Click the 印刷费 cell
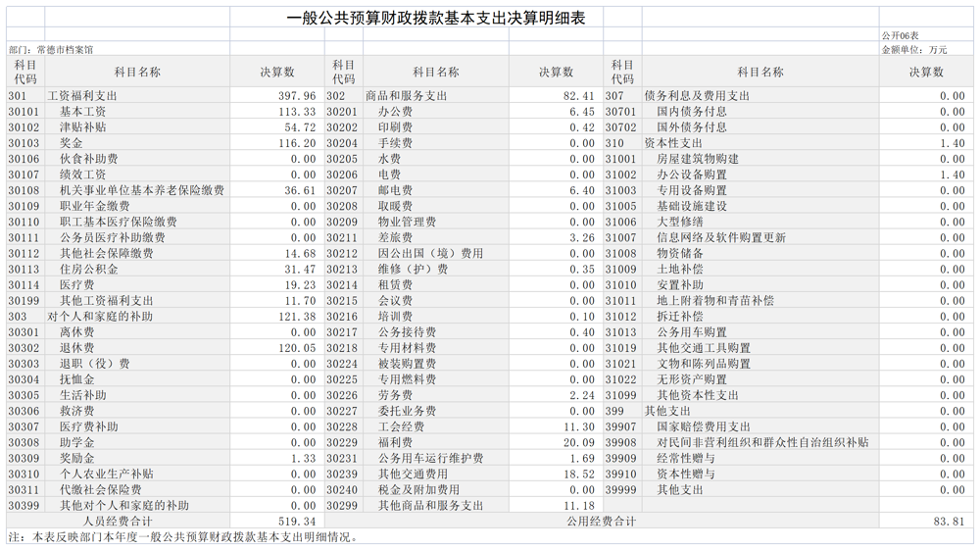Screen dimensions: 980x550 395,126
